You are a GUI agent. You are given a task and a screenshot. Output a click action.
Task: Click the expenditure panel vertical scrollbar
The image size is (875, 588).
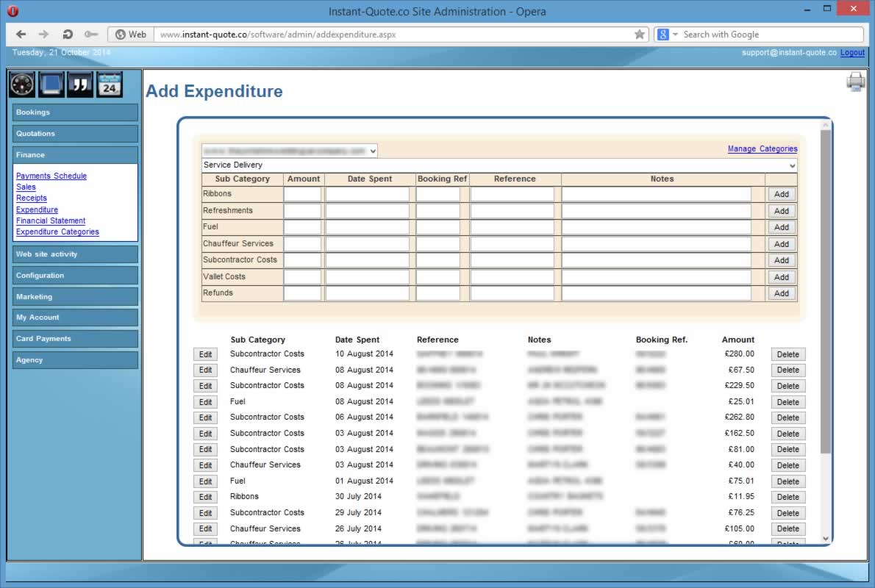[x=825, y=294]
